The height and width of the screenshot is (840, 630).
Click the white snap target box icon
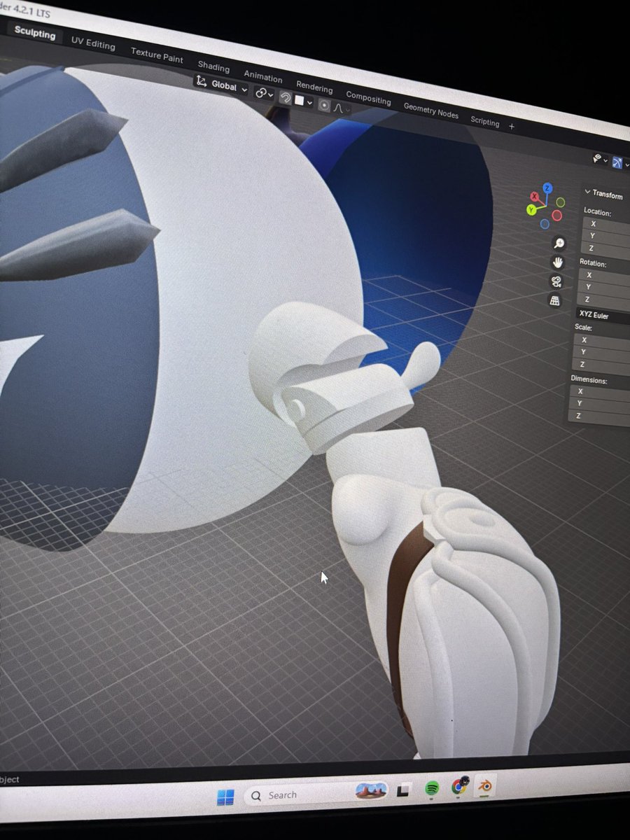(300, 100)
